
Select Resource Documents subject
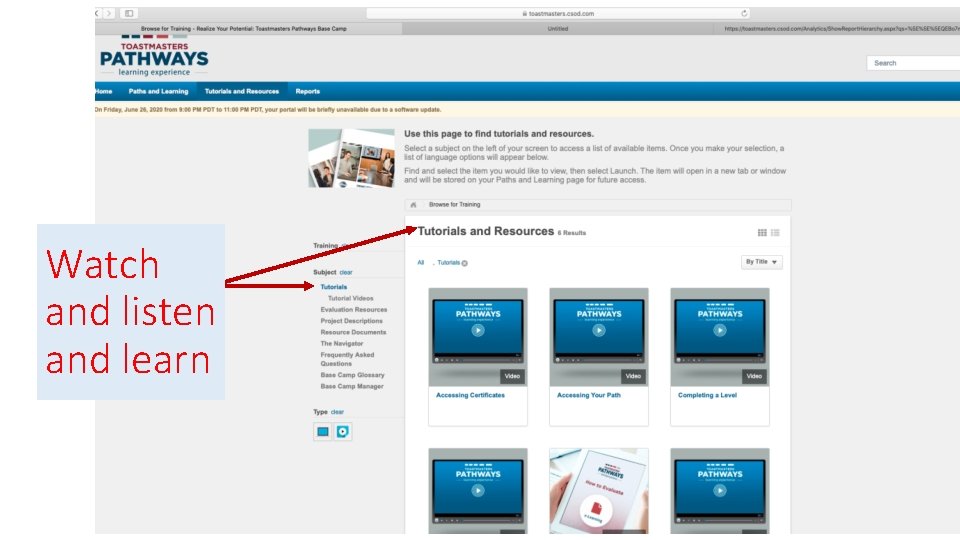[x=353, y=332]
